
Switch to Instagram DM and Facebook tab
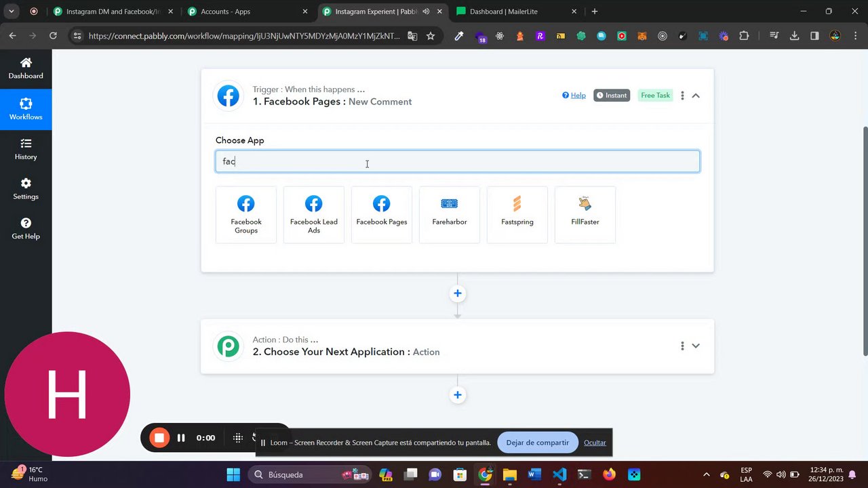click(x=112, y=12)
